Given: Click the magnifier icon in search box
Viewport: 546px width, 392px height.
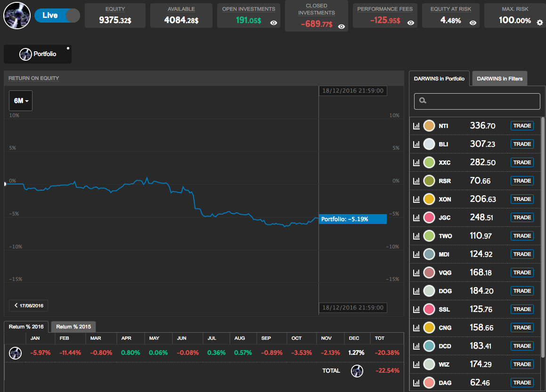Looking at the screenshot, I should (423, 101).
